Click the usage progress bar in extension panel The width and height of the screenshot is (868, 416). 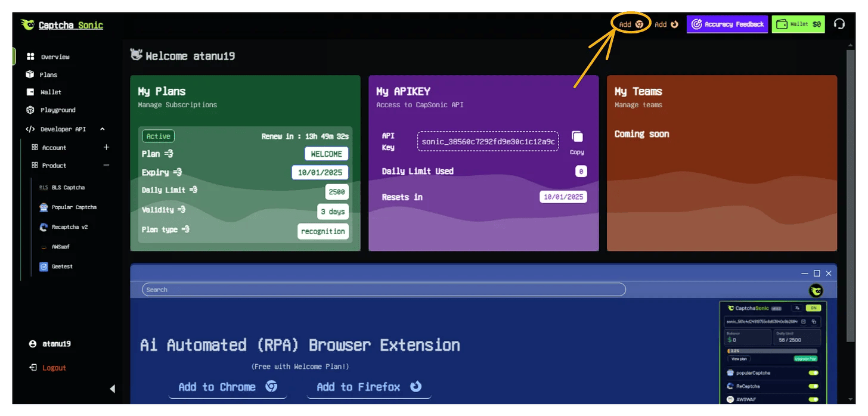773,351
